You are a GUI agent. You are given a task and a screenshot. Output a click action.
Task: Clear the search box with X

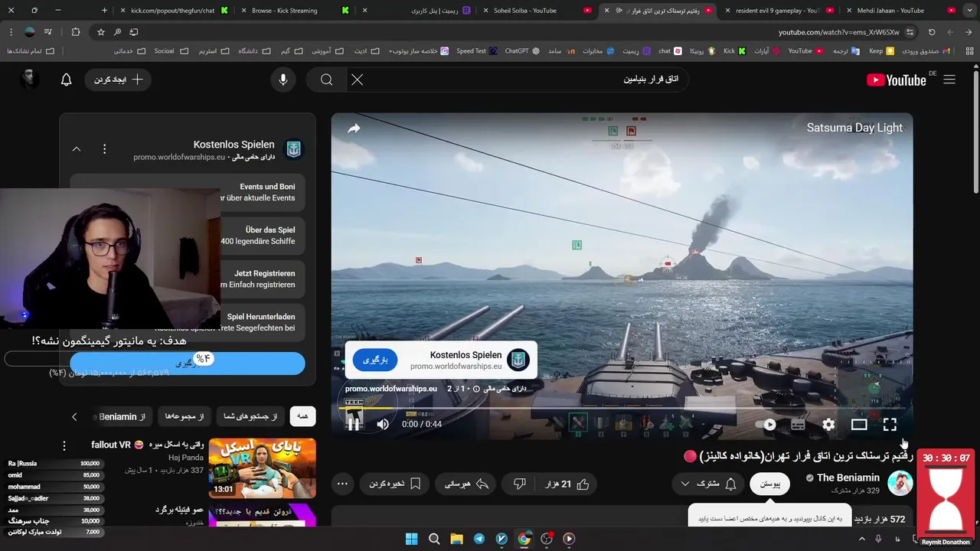pyautogui.click(x=357, y=80)
